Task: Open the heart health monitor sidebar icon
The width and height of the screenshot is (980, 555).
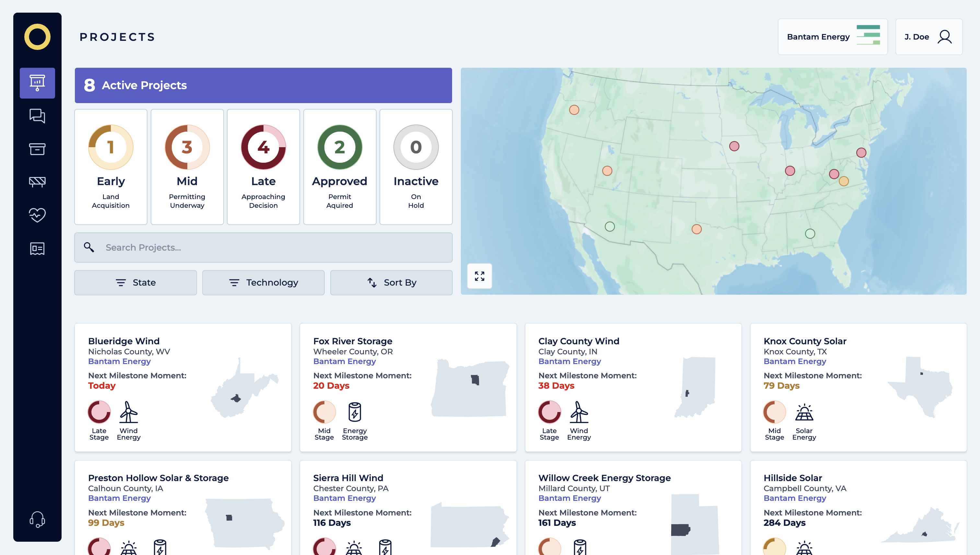Action: (x=37, y=215)
